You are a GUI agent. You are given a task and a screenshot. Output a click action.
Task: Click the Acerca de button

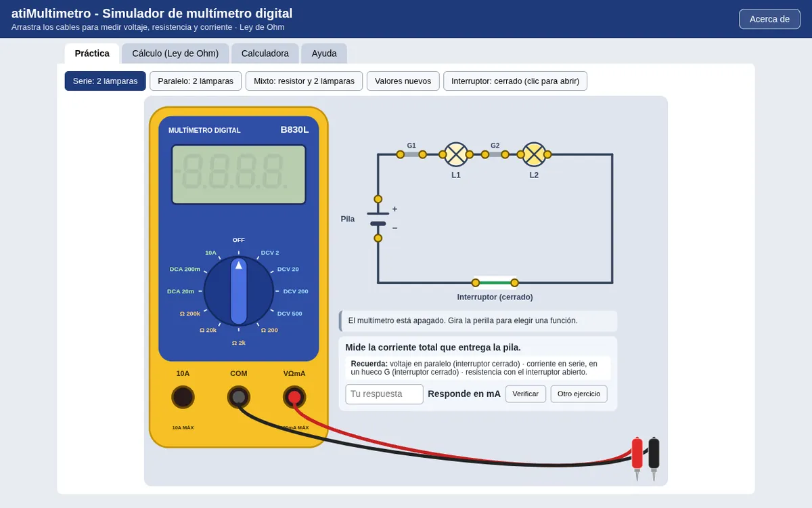[x=769, y=19]
